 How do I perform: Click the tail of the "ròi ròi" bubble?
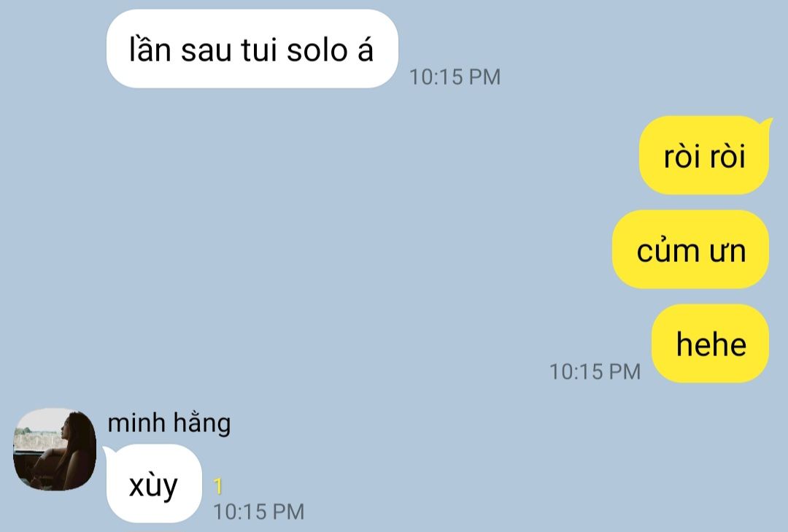(x=767, y=122)
